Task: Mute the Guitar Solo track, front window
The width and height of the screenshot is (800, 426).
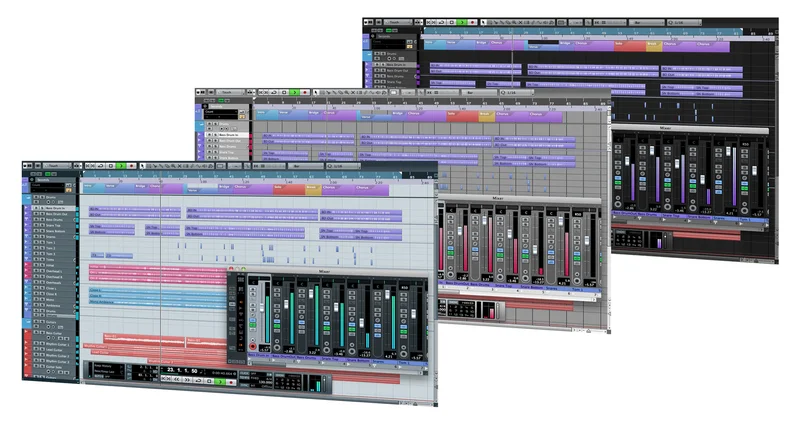Action: pyautogui.click(x=36, y=367)
